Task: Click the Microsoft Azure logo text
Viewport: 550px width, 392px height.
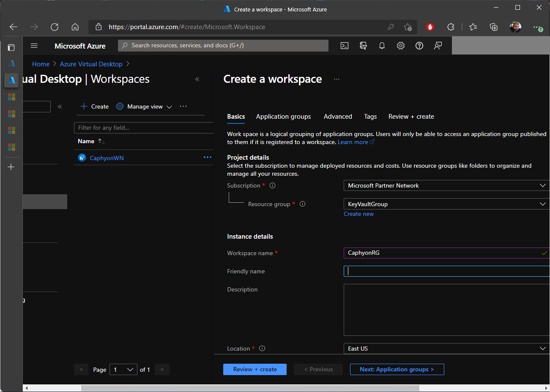Action: pyautogui.click(x=80, y=46)
